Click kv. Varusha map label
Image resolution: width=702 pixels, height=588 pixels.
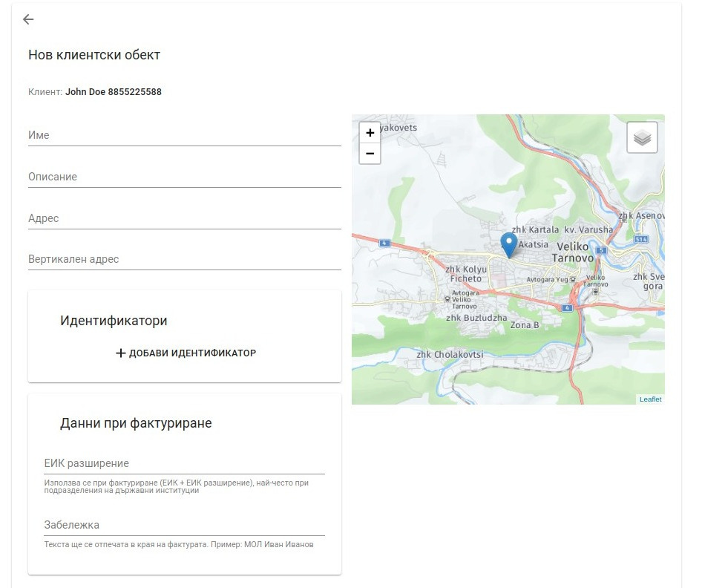[x=588, y=229]
